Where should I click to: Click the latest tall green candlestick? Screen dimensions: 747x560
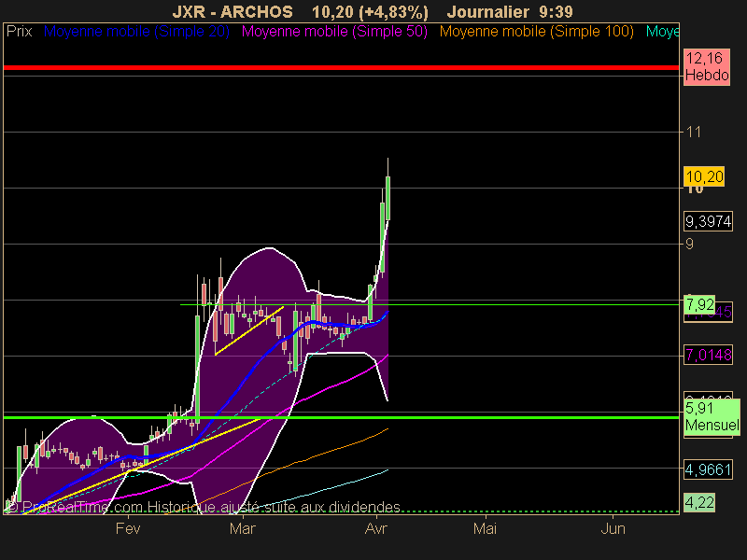point(388,198)
